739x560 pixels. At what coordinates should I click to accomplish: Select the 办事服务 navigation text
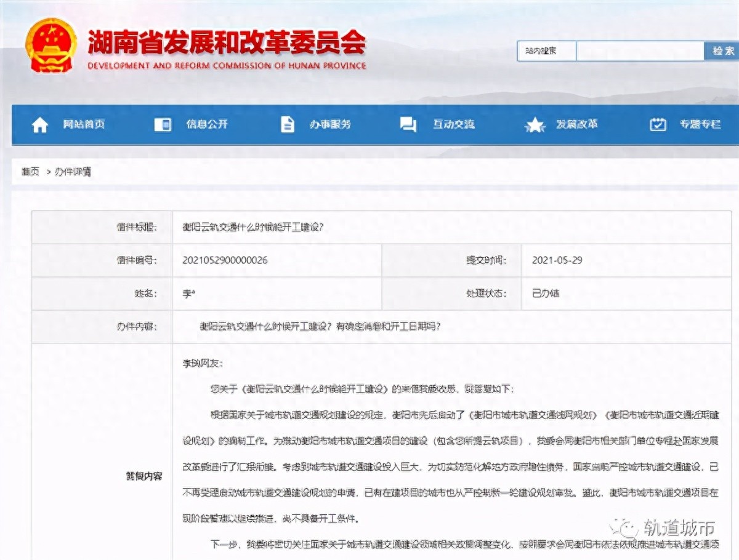click(330, 124)
